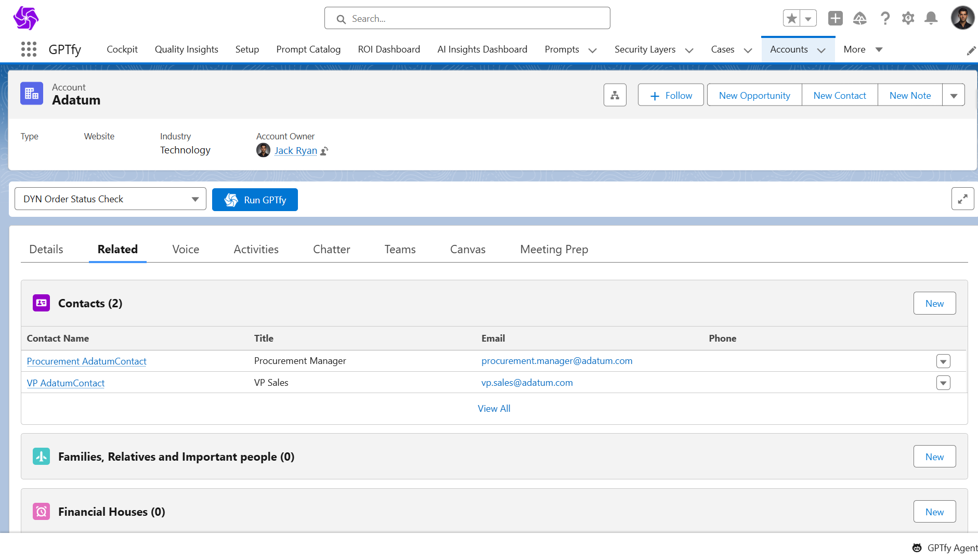Screen dimensions: 978x560
Task: Select the Voice tab
Action: pyautogui.click(x=186, y=249)
